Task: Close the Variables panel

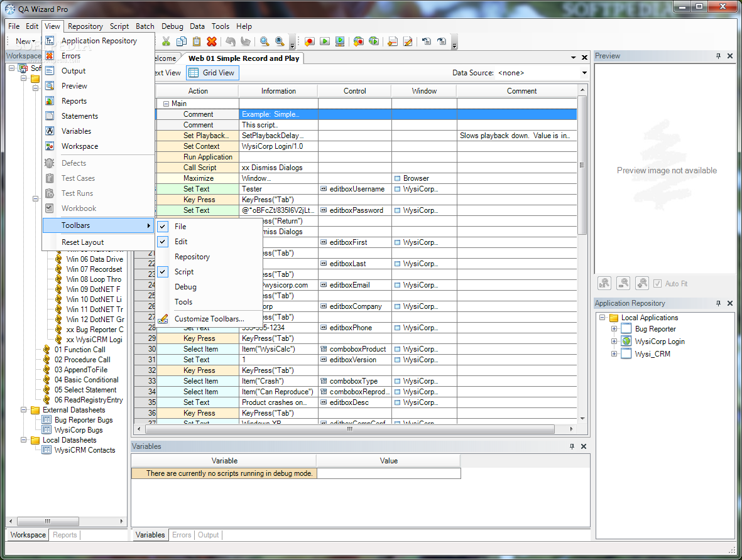Action: [584, 446]
